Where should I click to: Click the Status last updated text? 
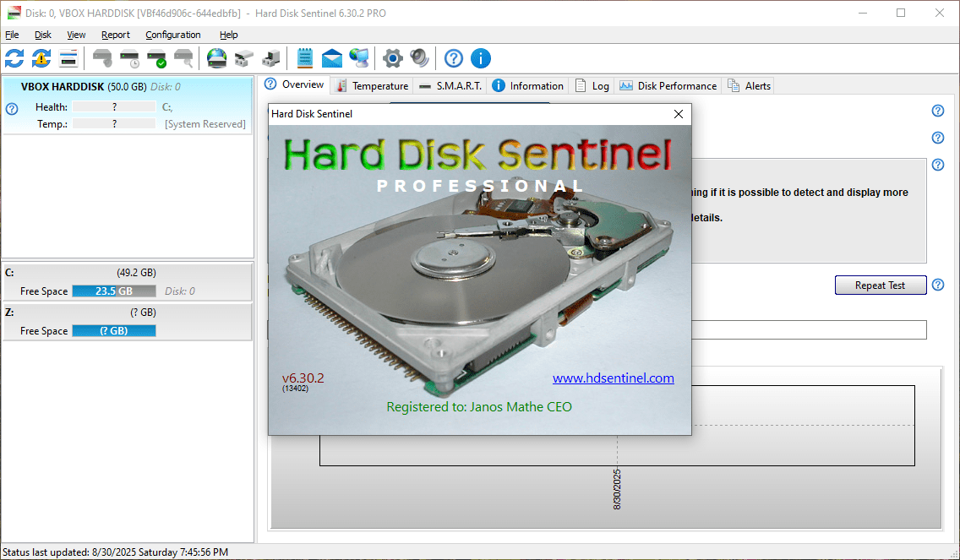coord(116,552)
